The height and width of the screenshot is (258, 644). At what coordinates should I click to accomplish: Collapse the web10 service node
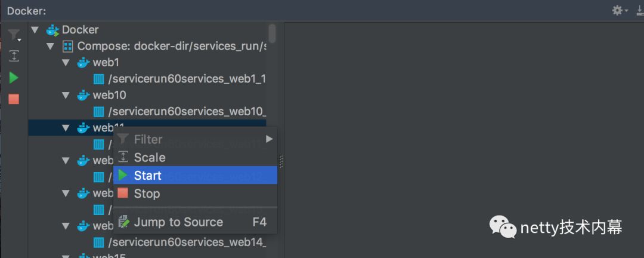pos(66,96)
